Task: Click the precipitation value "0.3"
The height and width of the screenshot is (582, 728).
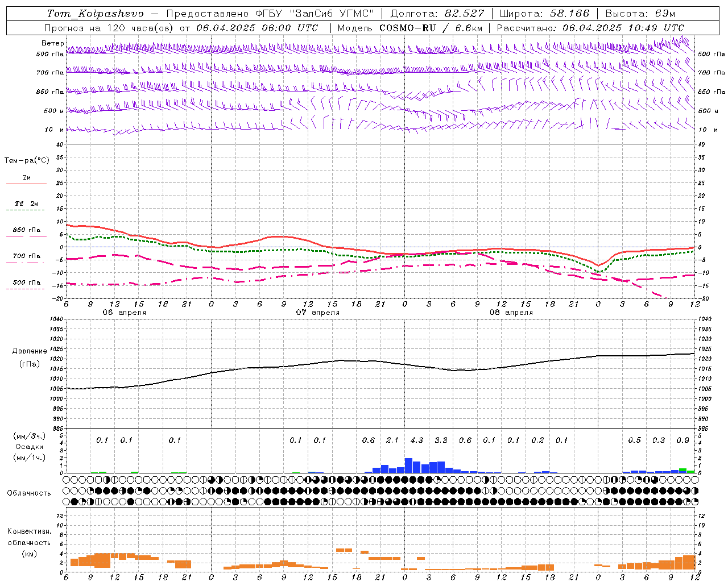Action: click(x=659, y=440)
